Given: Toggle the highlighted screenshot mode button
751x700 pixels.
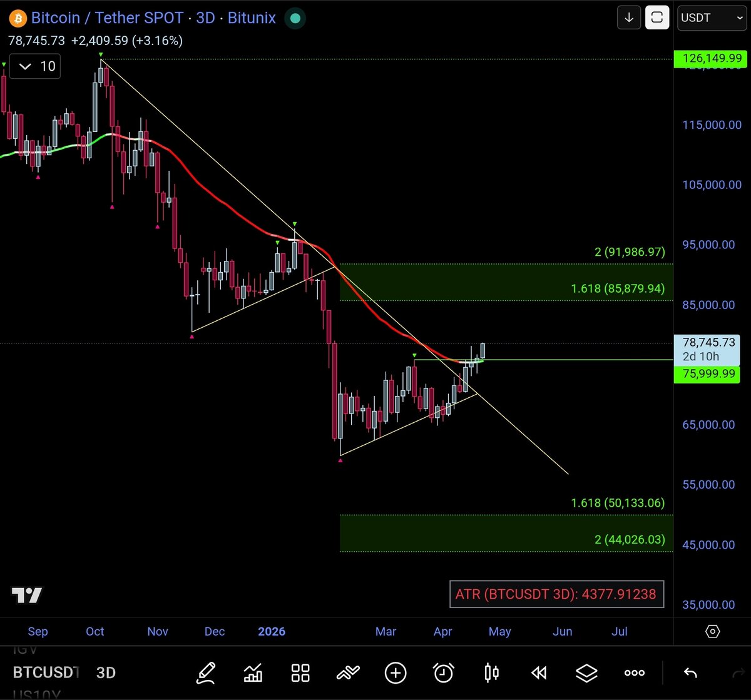Looking at the screenshot, I should [x=657, y=18].
